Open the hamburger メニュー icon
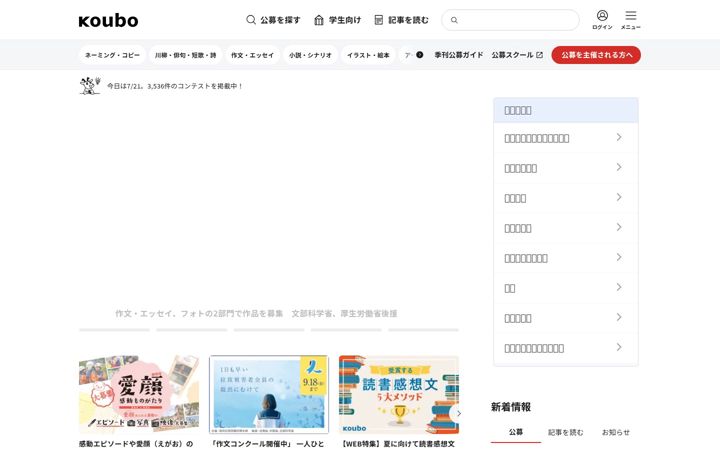The image size is (720, 450). point(630,16)
